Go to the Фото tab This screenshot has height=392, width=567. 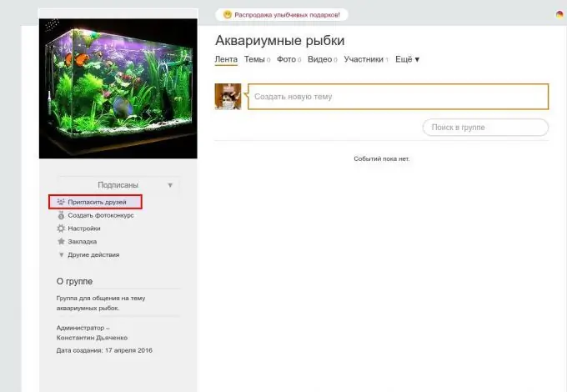[x=286, y=60]
